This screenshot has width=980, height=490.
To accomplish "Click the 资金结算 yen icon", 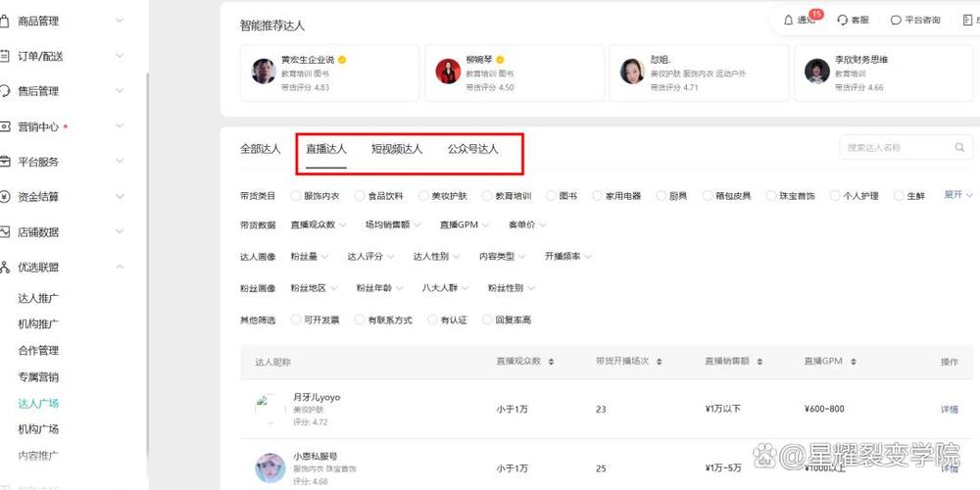I will tap(4, 197).
